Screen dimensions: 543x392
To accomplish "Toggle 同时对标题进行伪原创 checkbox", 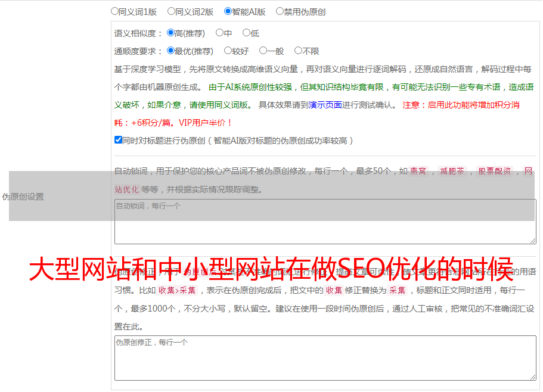I will pos(118,140).
